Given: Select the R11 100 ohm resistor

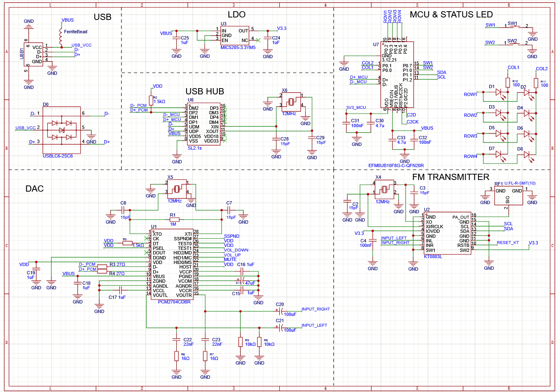Looking at the screenshot, I should point(536,83).
